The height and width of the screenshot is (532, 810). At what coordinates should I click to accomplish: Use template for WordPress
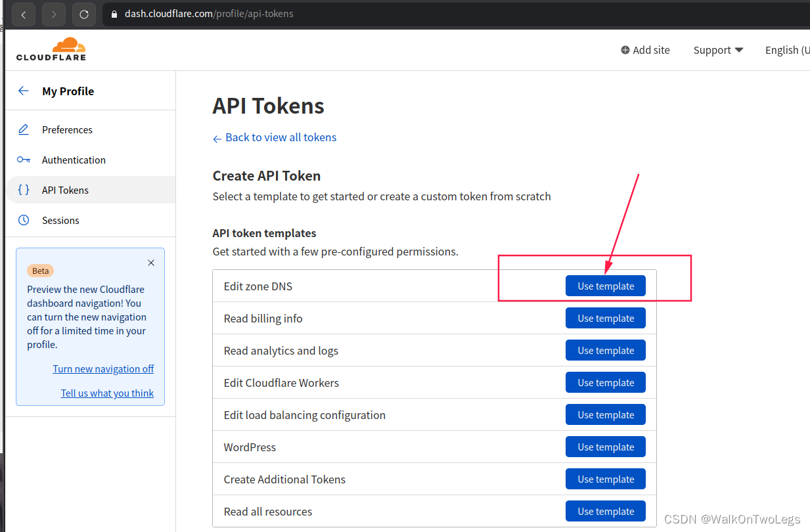coord(606,447)
